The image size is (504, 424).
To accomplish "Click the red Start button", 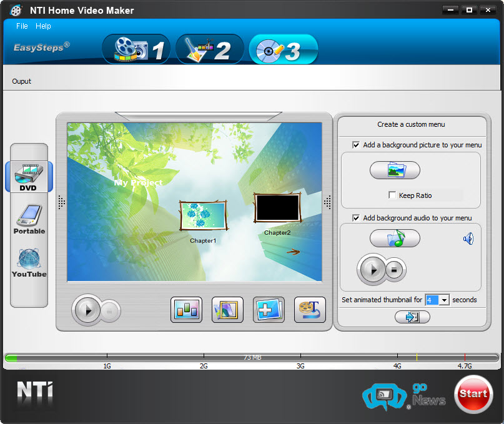I will [473, 394].
